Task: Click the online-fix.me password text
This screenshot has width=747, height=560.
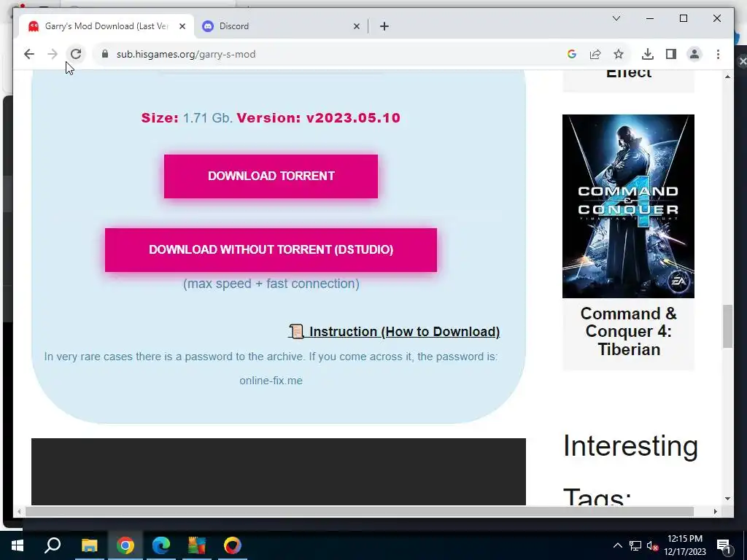Action: [271, 381]
